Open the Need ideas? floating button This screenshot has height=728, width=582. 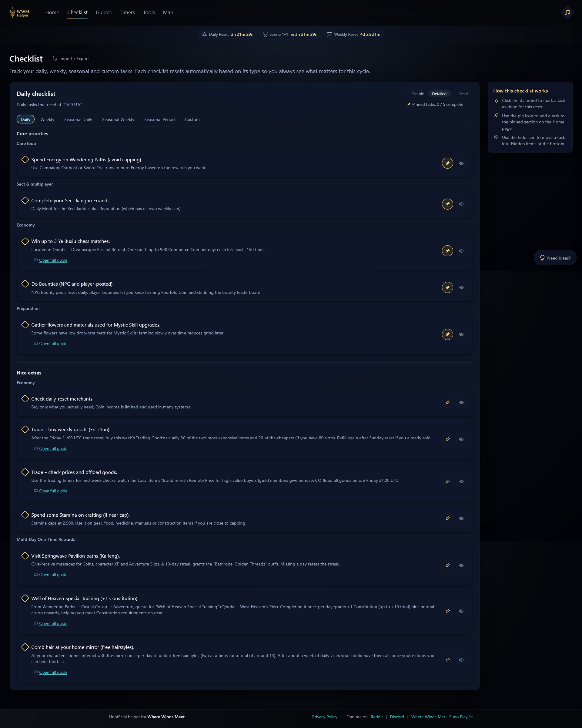pos(555,258)
